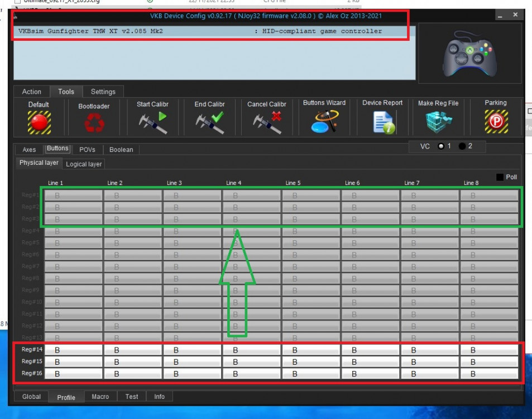
Task: Open the Logical layer tab
Action: [x=84, y=164]
